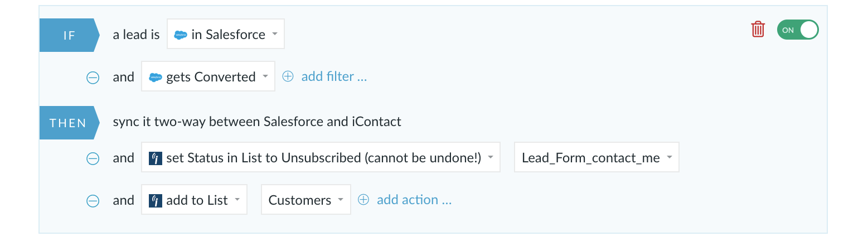Click the blue THEN label tag
This screenshot has height=241, width=868.
pos(69,123)
